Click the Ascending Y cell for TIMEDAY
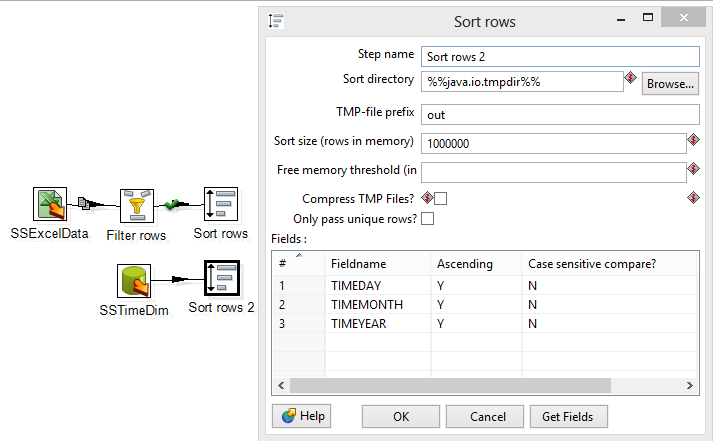The width and height of the screenshot is (713, 441). (476, 286)
